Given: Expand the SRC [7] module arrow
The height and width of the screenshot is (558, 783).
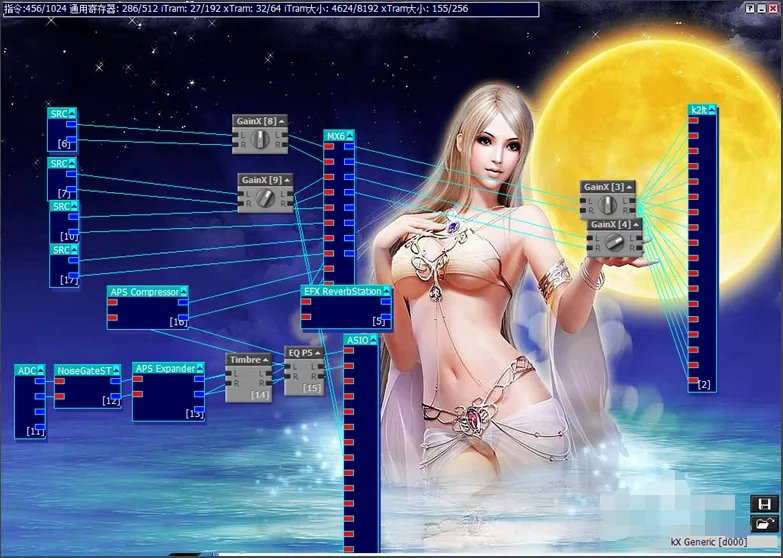Looking at the screenshot, I should (72, 163).
